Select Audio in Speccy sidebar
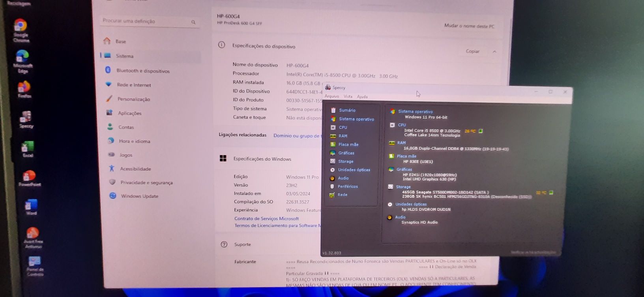644x297 pixels. [343, 178]
